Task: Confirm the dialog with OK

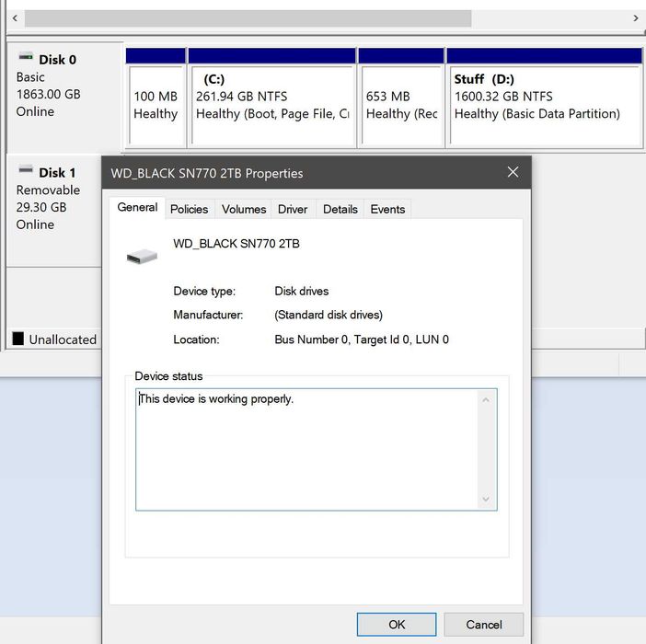Action: [397, 625]
